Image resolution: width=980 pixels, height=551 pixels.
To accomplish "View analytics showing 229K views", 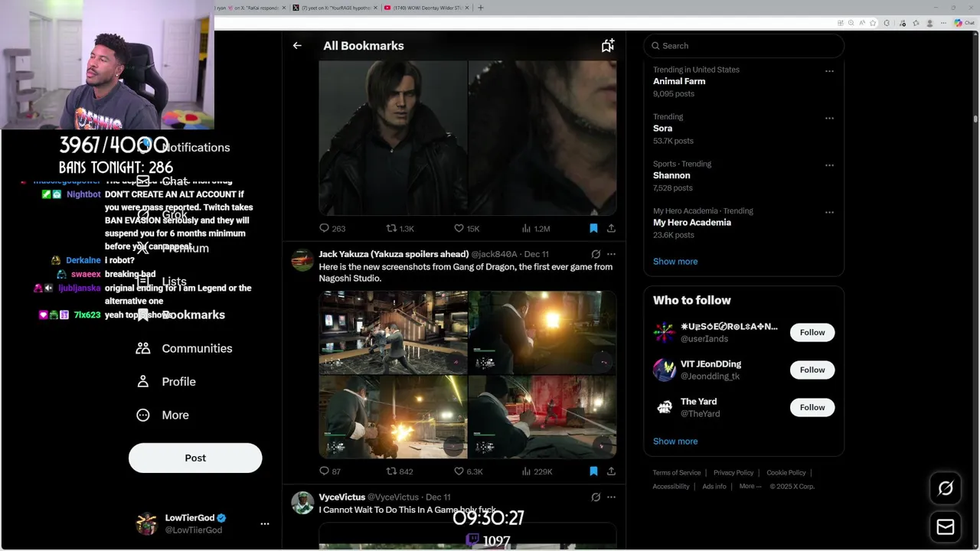I will (x=537, y=471).
